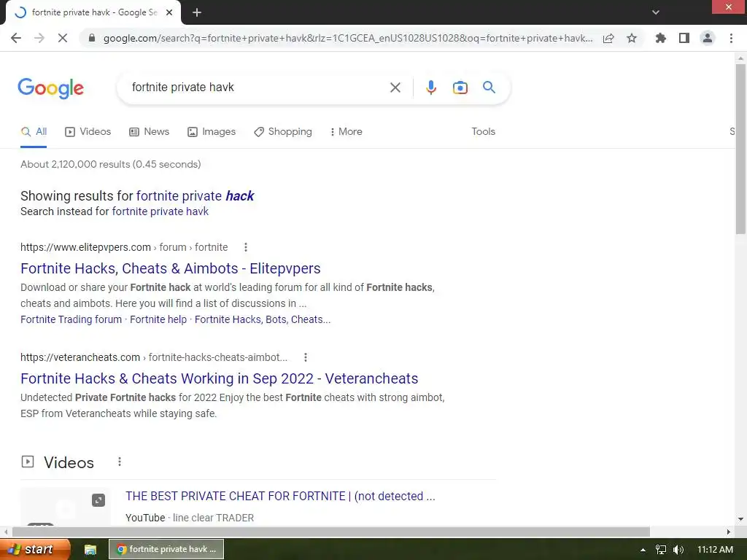Search instead for fortnite private havk
The image size is (747, 560).
[160, 211]
